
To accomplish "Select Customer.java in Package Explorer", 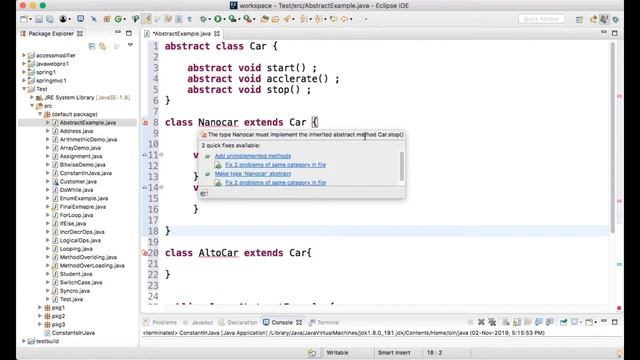I will (78, 182).
